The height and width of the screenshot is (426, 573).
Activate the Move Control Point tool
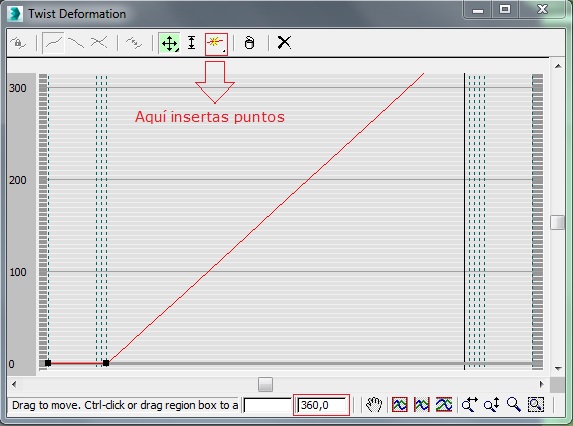point(169,43)
